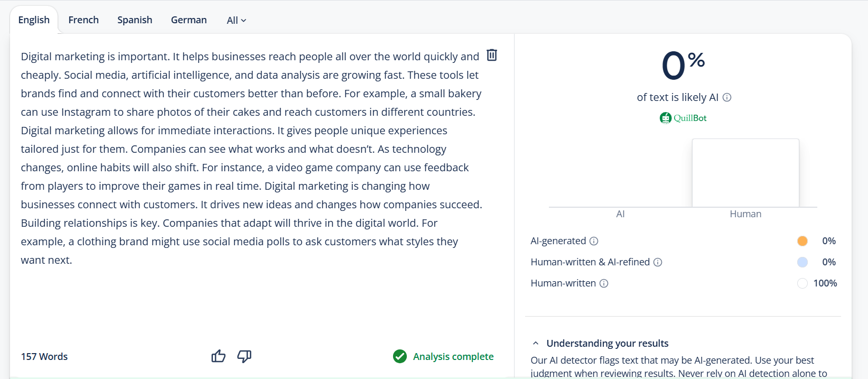868x379 pixels.
Task: Click the light blue AI-refined color dot
Action: [802, 262]
